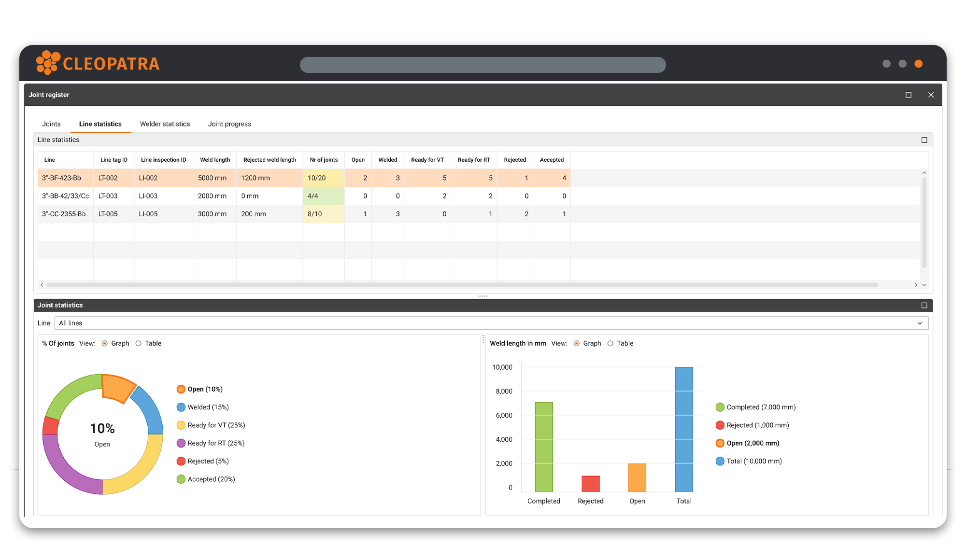The image size is (966, 560).
Task: Click the Rejected weld length legend icon
Action: tap(720, 425)
